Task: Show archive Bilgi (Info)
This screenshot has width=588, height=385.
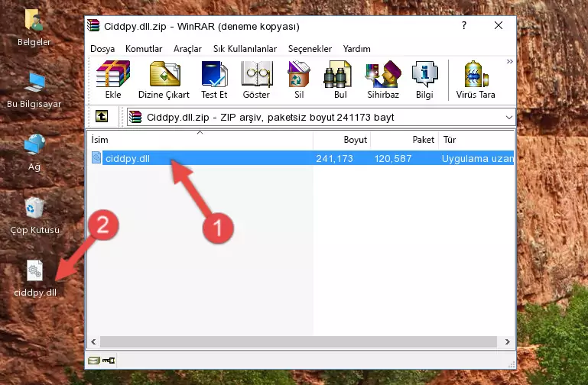Action: coord(424,79)
